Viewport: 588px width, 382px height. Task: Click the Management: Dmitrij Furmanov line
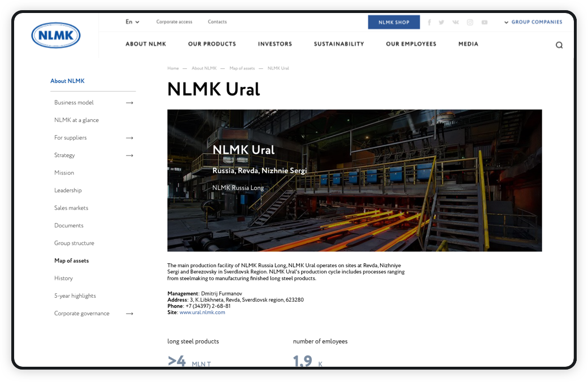pyautogui.click(x=204, y=293)
